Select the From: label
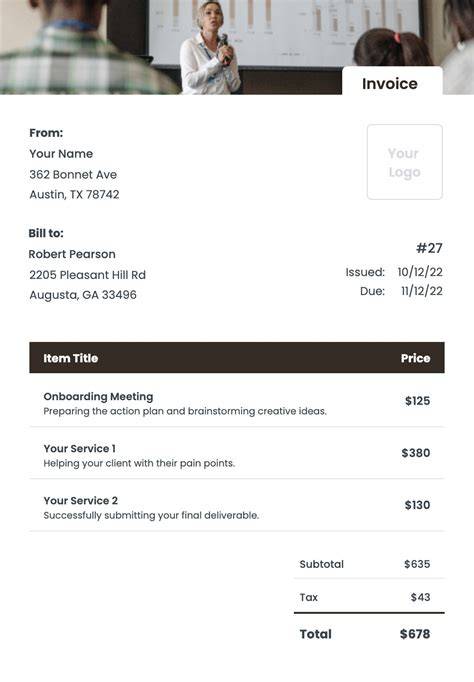The image size is (474, 682). (46, 133)
